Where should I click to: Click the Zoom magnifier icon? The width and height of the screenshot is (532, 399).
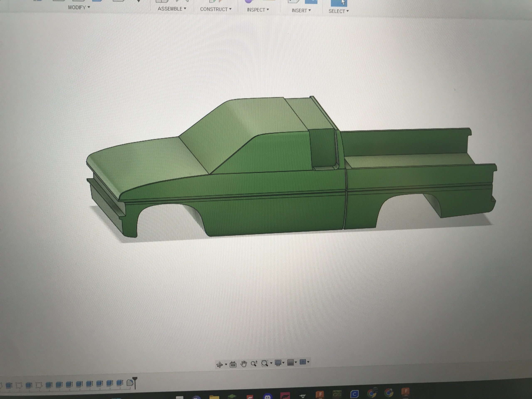click(254, 363)
